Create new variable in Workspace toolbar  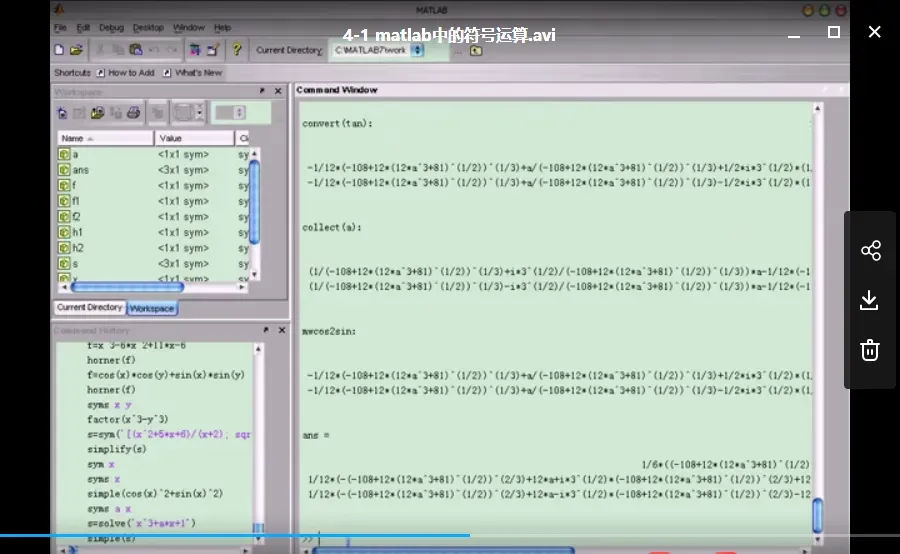click(62, 113)
